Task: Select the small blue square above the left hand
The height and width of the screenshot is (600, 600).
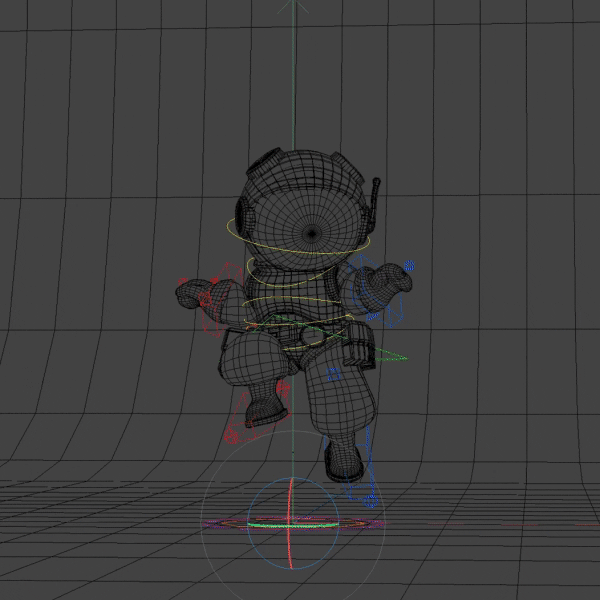Action: click(409, 265)
